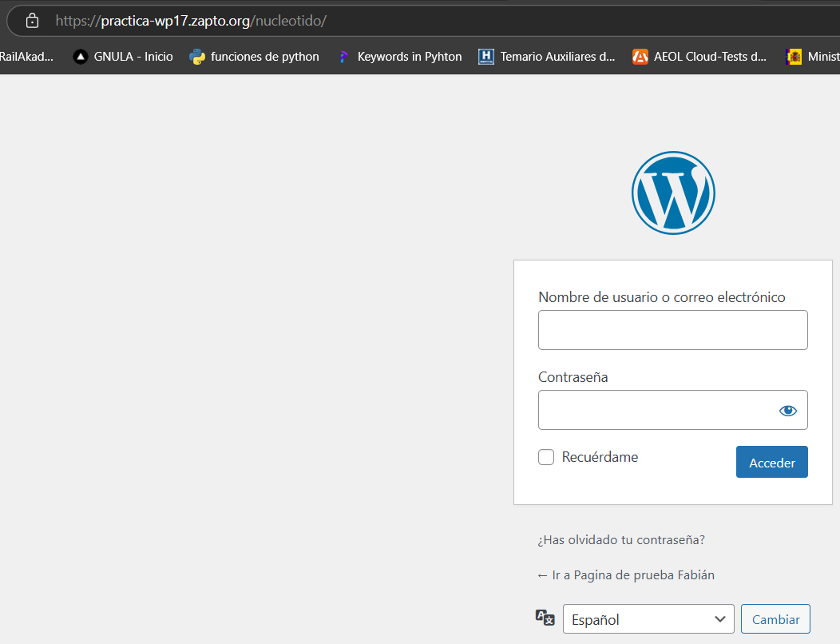Focus the username or email input field

[672, 330]
